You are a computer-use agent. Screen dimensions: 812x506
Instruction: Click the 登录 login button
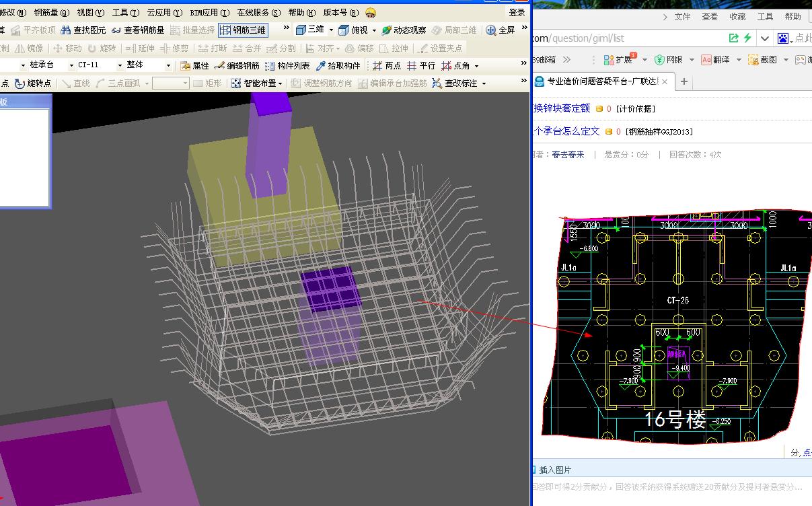(x=517, y=12)
